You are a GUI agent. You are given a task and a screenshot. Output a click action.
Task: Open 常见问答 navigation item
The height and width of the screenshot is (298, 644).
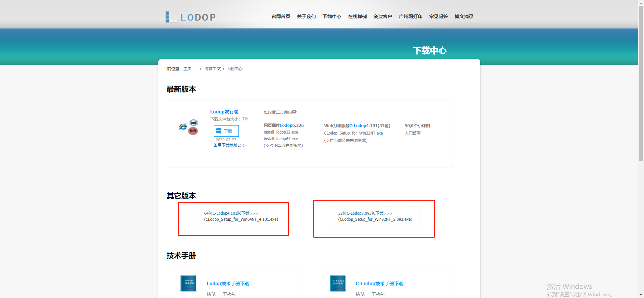[x=438, y=16]
